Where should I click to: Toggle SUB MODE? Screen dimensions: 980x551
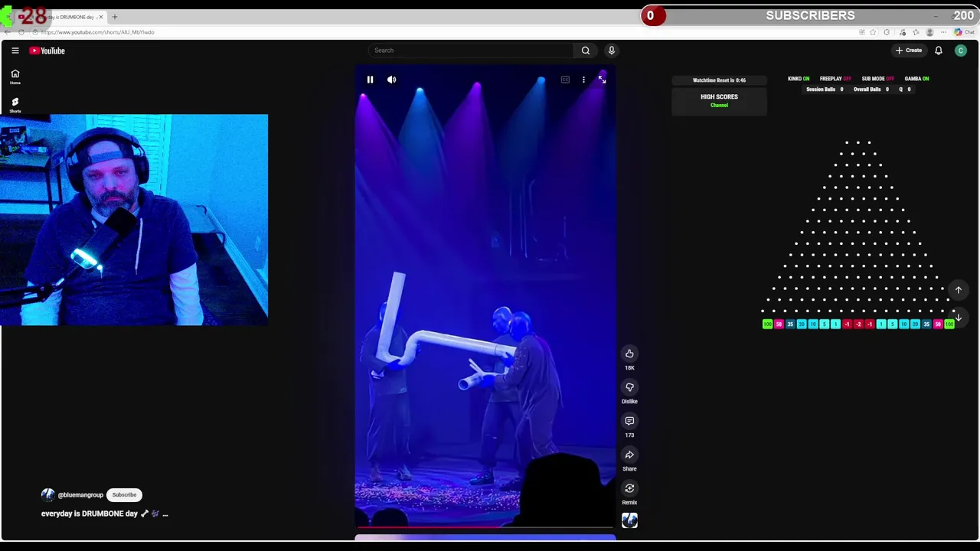coord(878,79)
